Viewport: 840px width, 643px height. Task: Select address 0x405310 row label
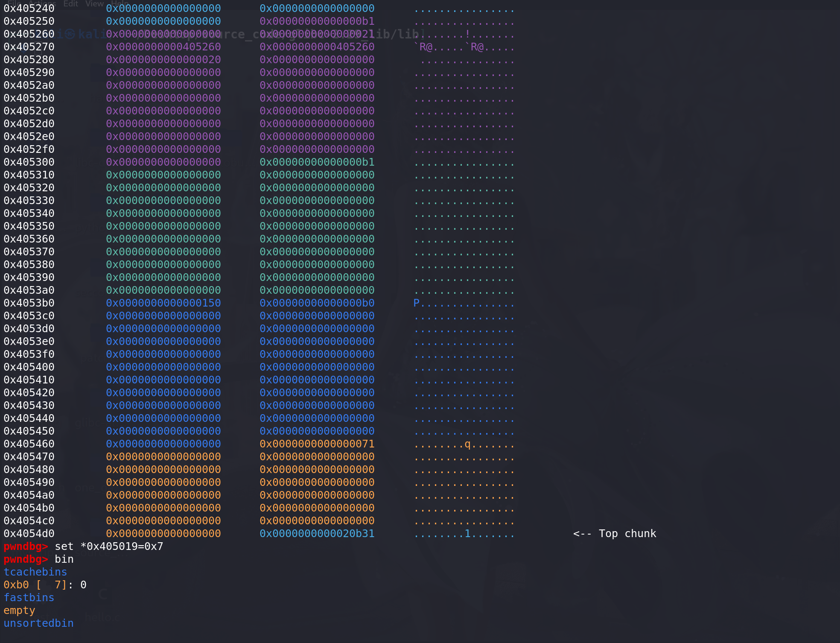pos(29,175)
